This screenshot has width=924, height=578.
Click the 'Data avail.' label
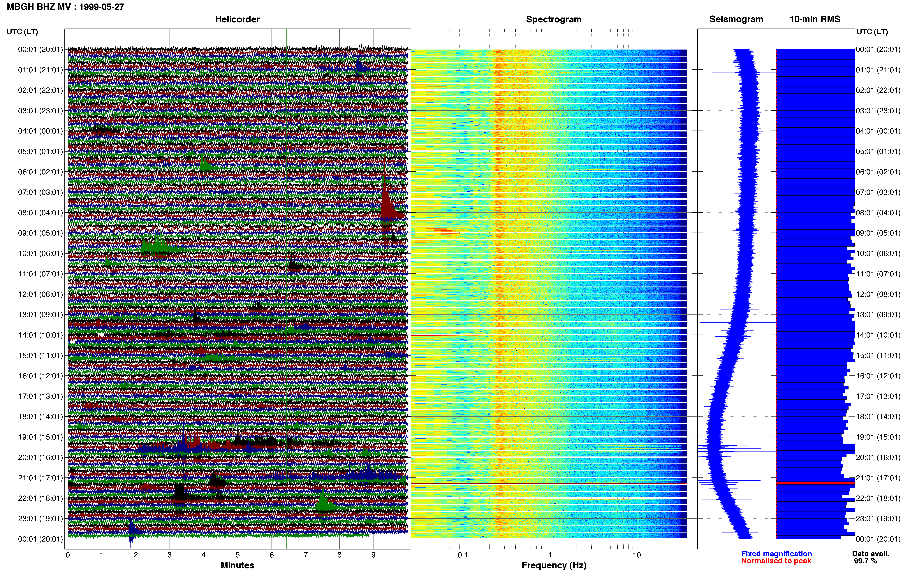point(870,554)
